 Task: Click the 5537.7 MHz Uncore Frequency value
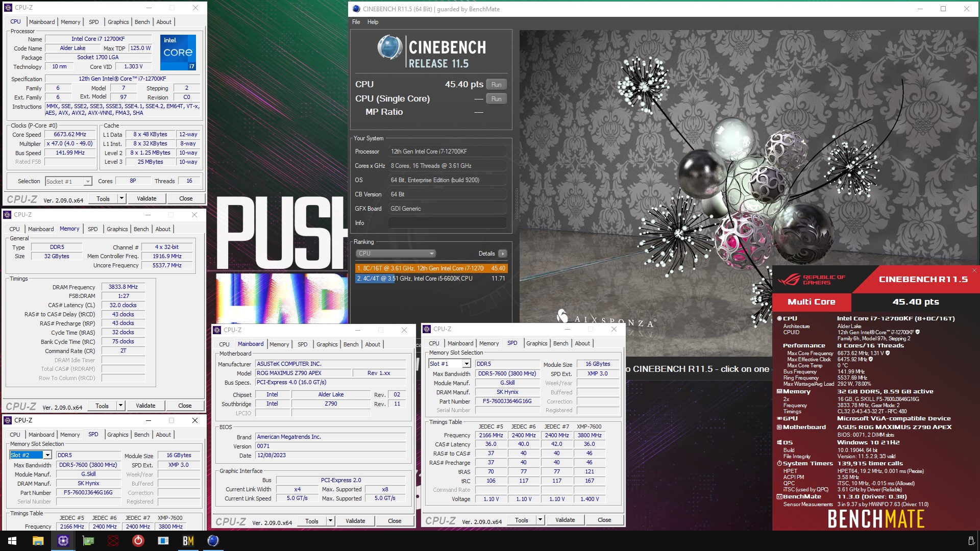click(167, 265)
